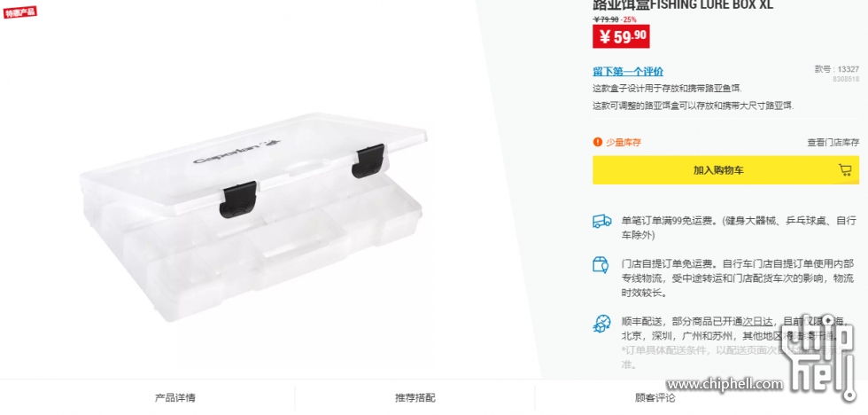Switch to 顾客评论 tab
Viewport: 868px width, 415px height.
pyautogui.click(x=655, y=397)
